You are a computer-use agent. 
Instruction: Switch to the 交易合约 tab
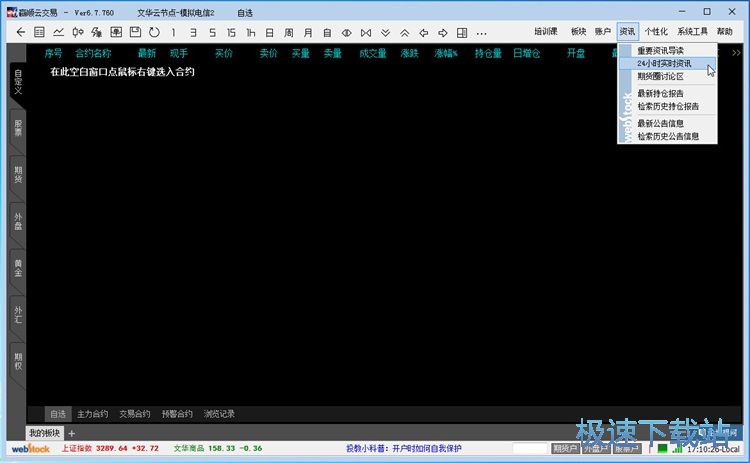(x=134, y=414)
